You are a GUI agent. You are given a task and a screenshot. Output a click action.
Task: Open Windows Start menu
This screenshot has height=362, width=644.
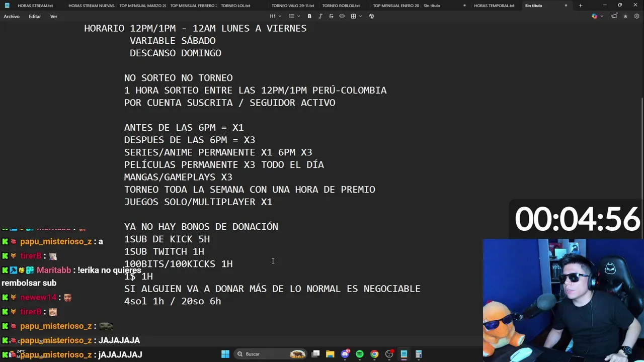tap(225, 354)
